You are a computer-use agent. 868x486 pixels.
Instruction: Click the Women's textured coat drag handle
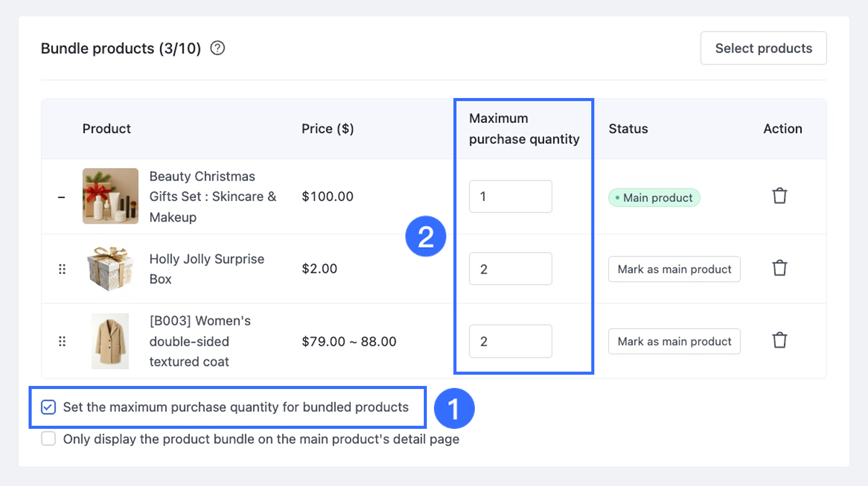[x=62, y=341]
